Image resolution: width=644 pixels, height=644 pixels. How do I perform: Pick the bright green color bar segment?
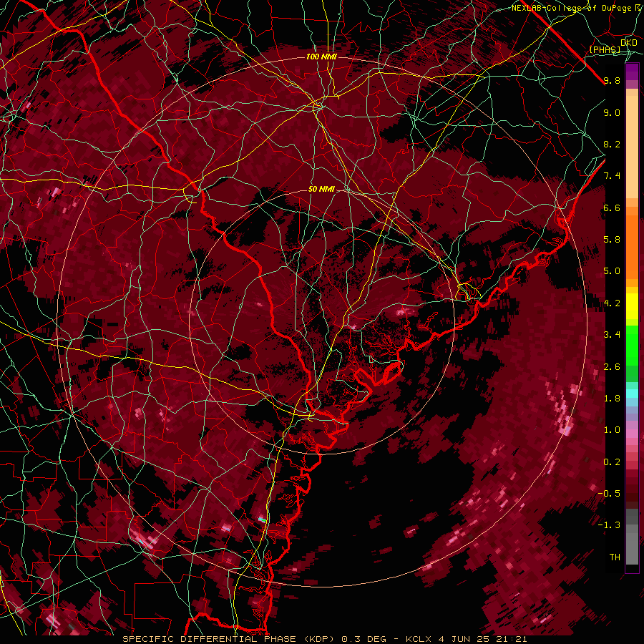coord(632,345)
